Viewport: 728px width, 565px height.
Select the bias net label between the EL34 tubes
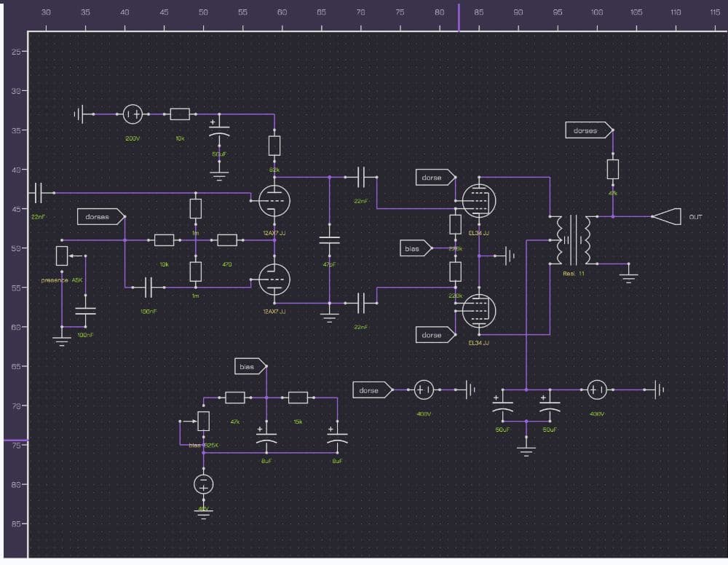pyautogui.click(x=416, y=248)
